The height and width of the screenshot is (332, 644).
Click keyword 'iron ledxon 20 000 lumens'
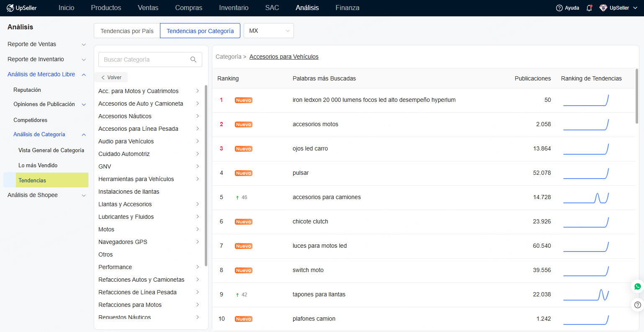pos(374,100)
